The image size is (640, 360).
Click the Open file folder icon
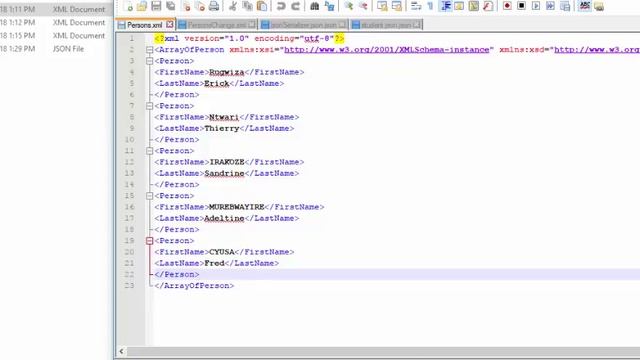click(142, 6)
